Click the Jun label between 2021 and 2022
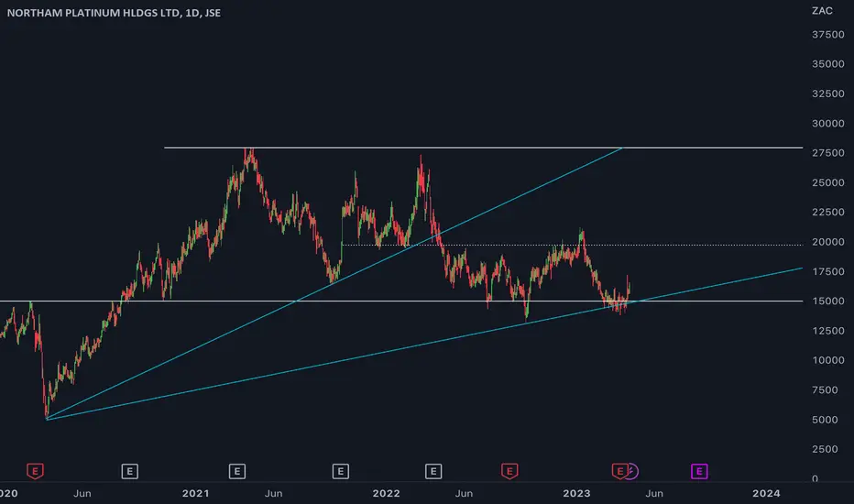Image resolution: width=854 pixels, height=504 pixels. tap(273, 493)
